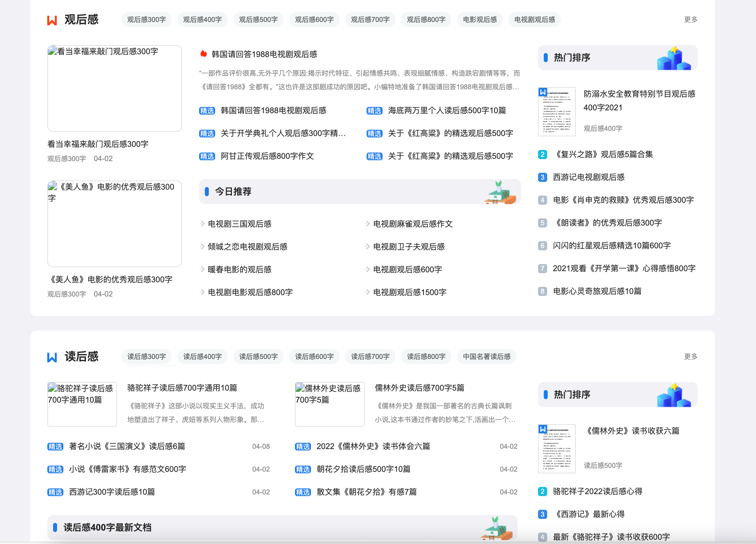The image size is (756, 544).
Task: Click the arrow icon before 电视剧观后感1500字
Action: pos(367,292)
